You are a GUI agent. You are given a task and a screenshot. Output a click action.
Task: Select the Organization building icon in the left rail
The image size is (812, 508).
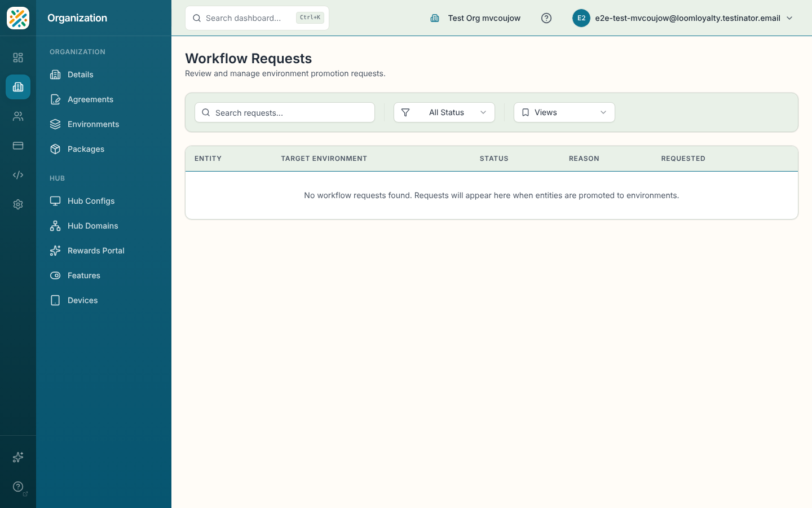pyautogui.click(x=18, y=87)
